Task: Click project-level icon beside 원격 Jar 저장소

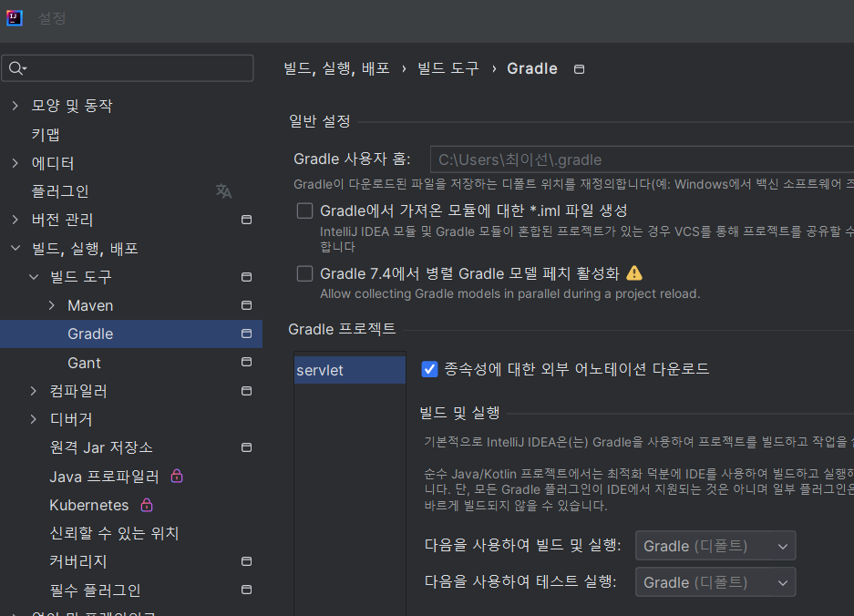Action: pos(246,447)
